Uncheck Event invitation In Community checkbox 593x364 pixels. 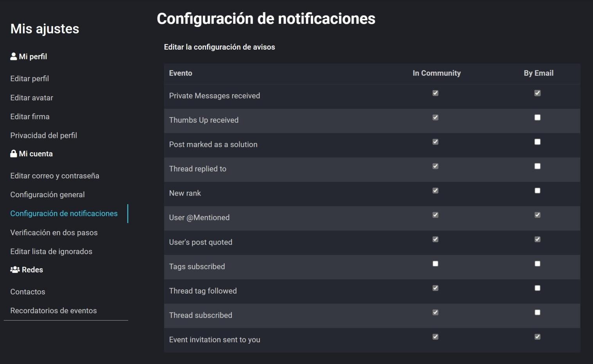435,337
